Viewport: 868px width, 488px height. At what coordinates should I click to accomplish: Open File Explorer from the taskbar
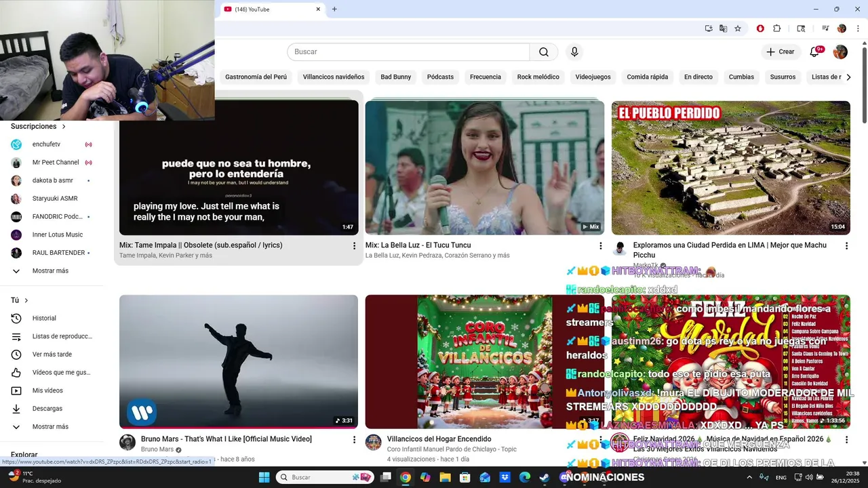tap(445, 477)
